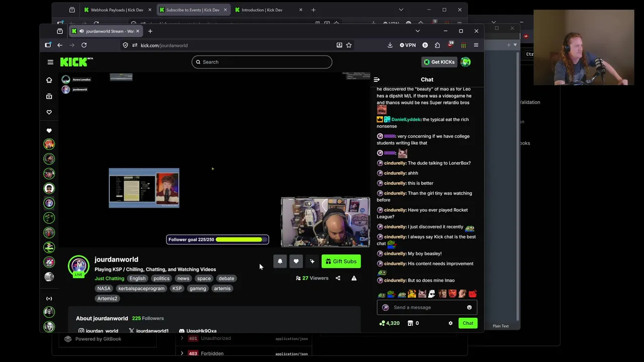Report the stream via warning triangle icon
The image size is (644, 362).
[x=354, y=278]
